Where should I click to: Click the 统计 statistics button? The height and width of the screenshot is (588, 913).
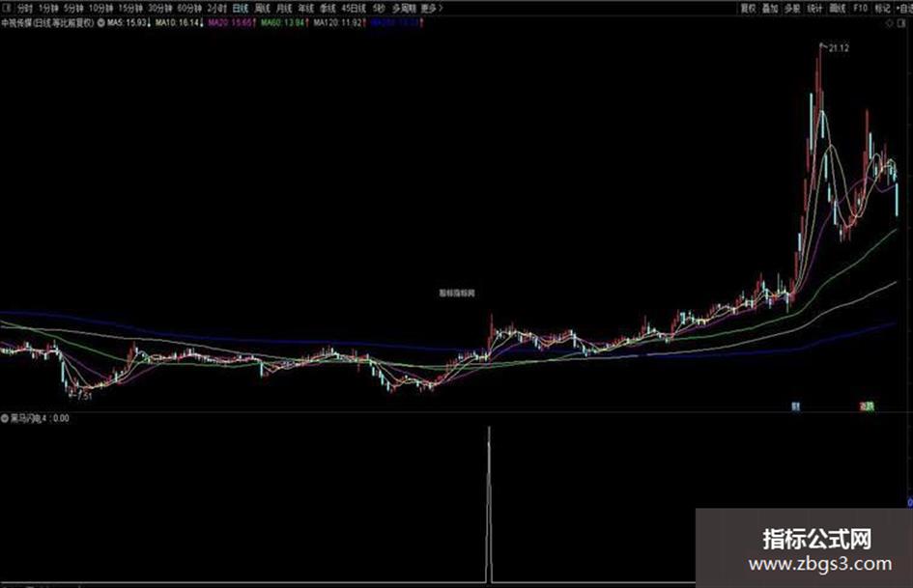click(x=814, y=8)
